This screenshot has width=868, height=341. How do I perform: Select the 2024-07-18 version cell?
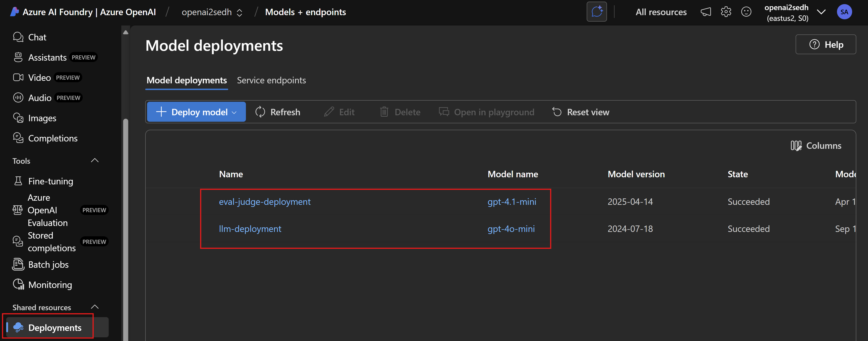coord(630,229)
